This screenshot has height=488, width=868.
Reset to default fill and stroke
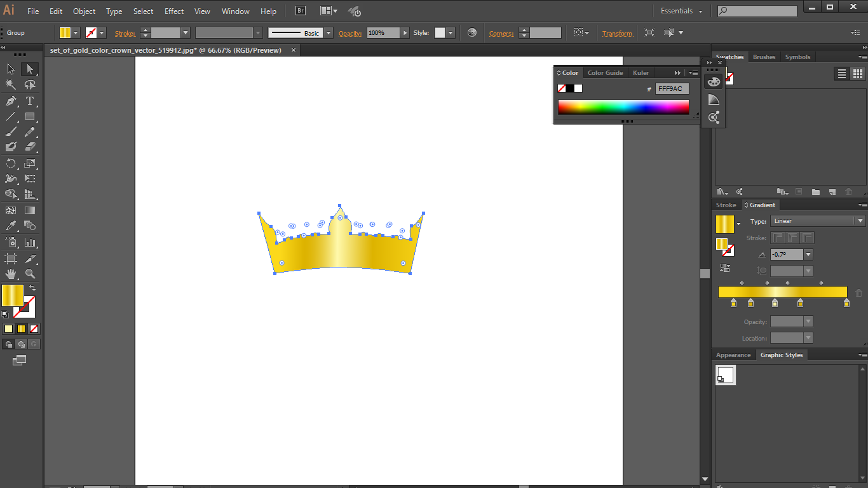click(x=5, y=314)
